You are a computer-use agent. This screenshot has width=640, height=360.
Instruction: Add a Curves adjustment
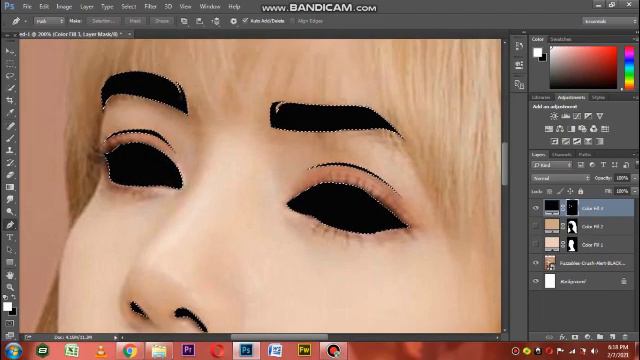[577, 116]
